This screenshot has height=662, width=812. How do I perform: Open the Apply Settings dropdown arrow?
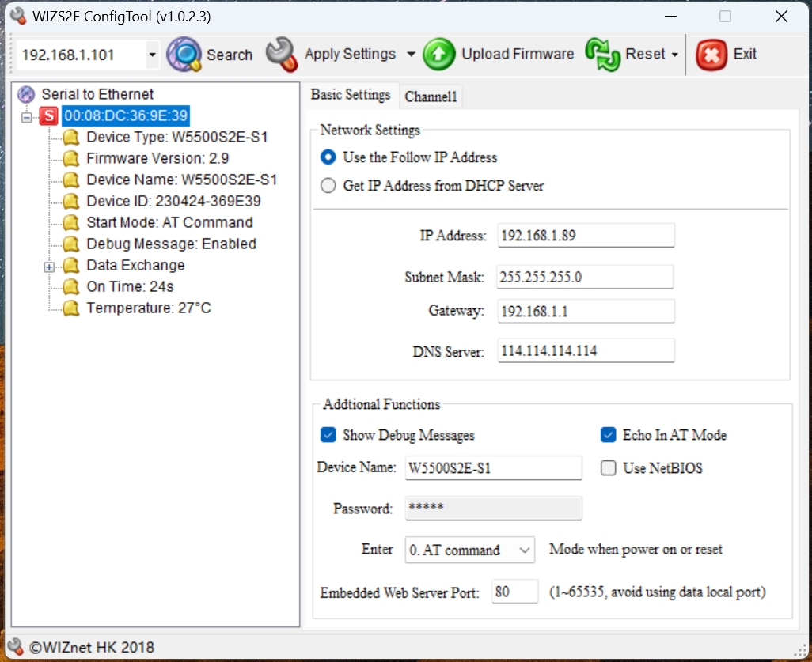(x=411, y=54)
